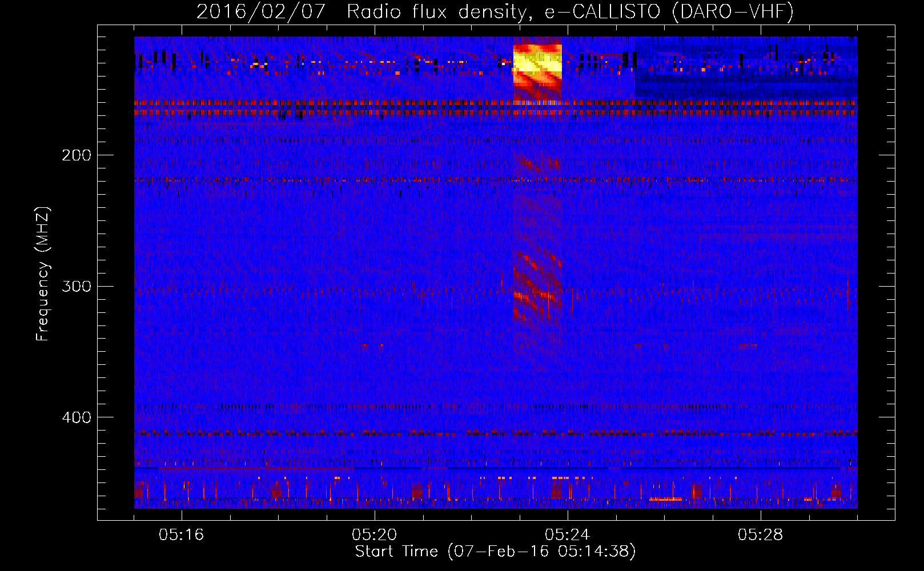Click the '05:28' time axis label
This screenshot has width=924, height=571.
pyautogui.click(x=761, y=535)
